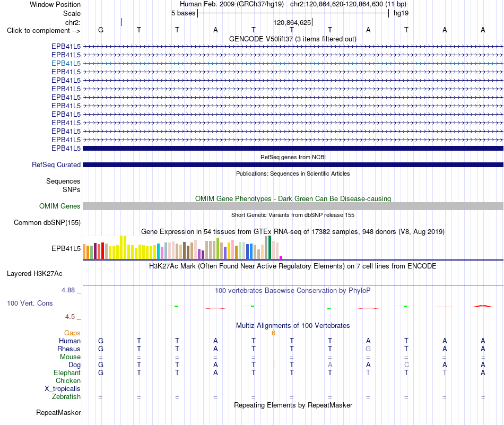504x425 pixels.
Task: Click the bright red bar in GTEx chart
Action: 102,251
